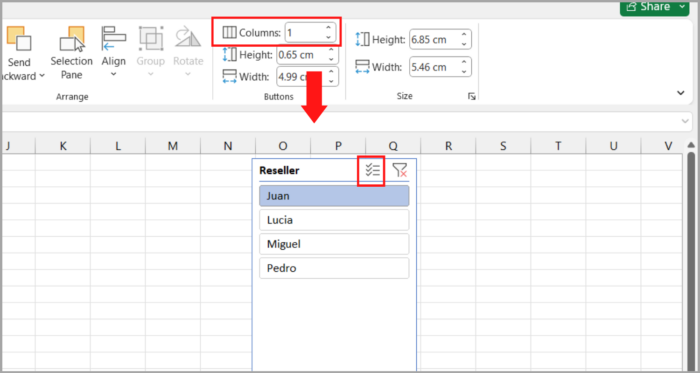Open the Selection Pane

71,53
